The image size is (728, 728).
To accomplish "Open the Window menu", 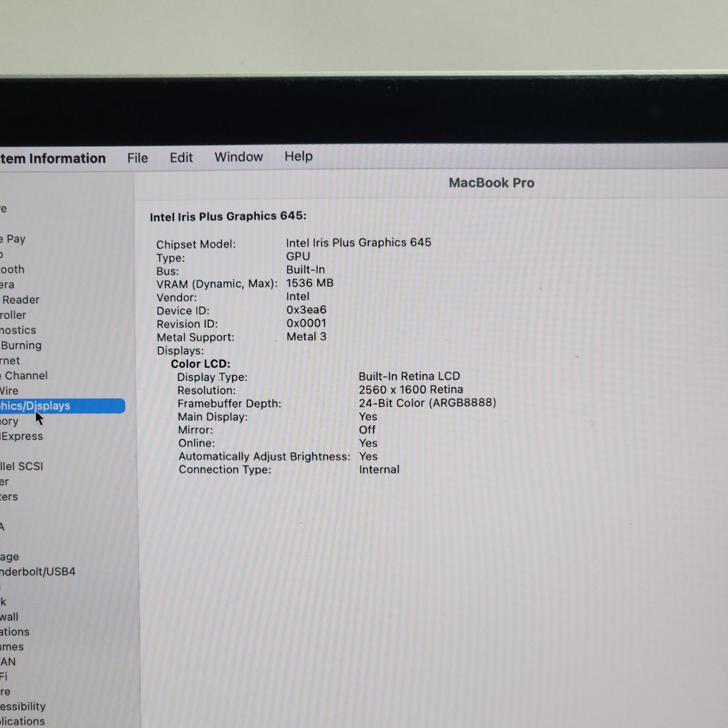I will pos(238,157).
